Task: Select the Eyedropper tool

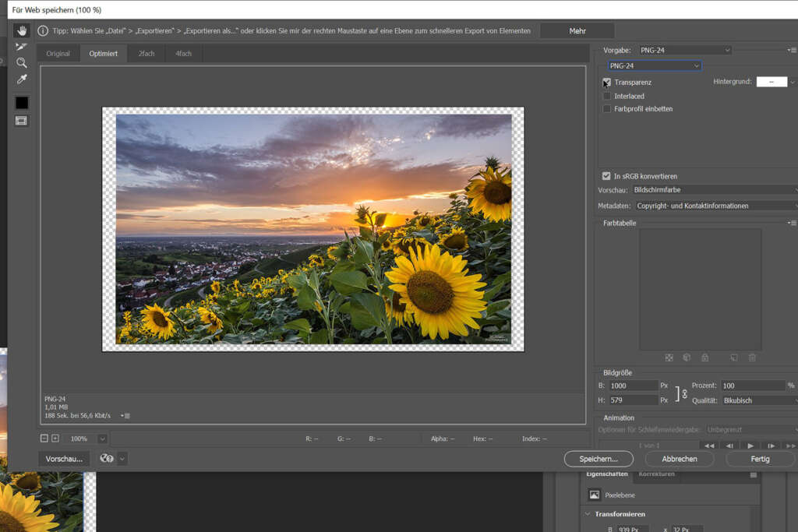Action: [x=22, y=79]
